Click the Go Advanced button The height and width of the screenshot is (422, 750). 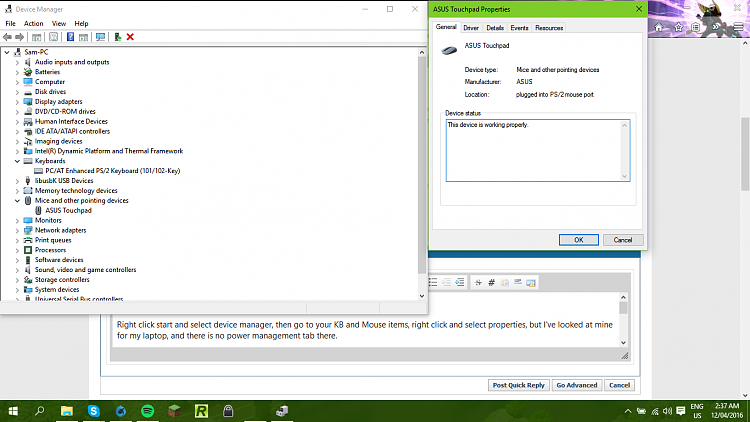pos(577,385)
